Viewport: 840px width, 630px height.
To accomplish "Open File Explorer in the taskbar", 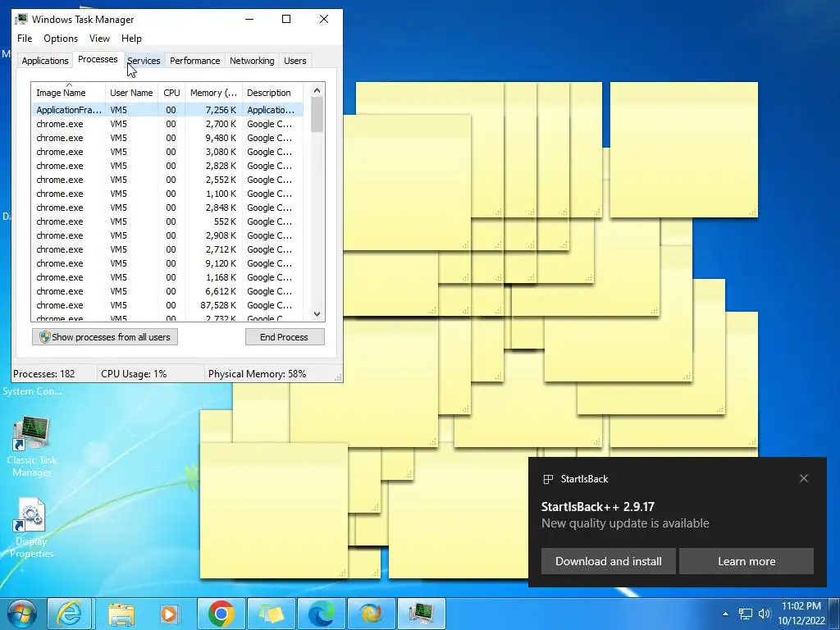I will pos(121,614).
